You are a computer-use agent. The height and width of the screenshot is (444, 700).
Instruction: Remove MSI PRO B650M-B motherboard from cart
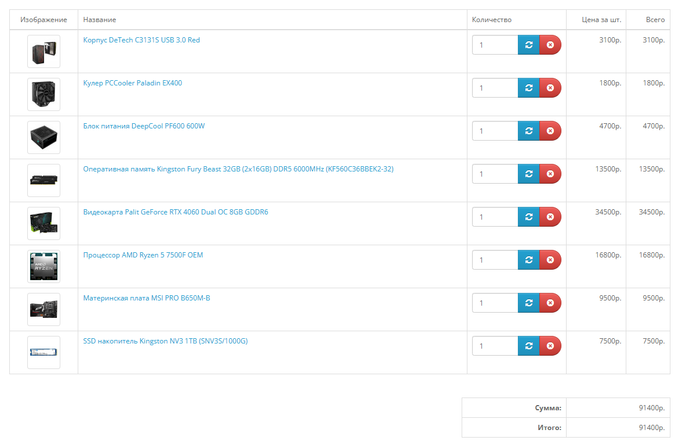pyautogui.click(x=550, y=303)
